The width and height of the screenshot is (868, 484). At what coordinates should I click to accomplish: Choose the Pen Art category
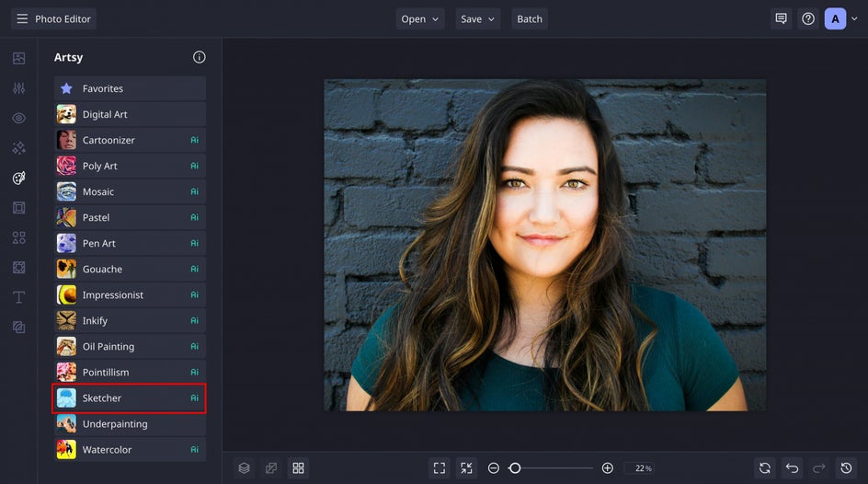tap(130, 243)
